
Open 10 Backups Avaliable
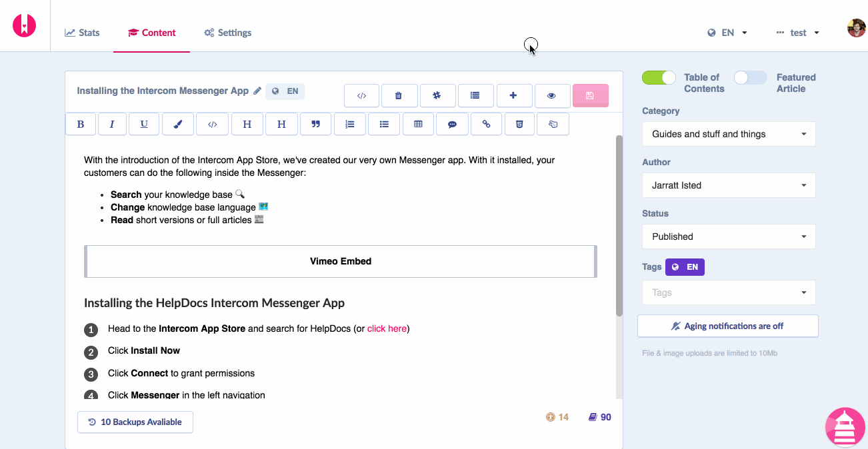click(x=135, y=422)
